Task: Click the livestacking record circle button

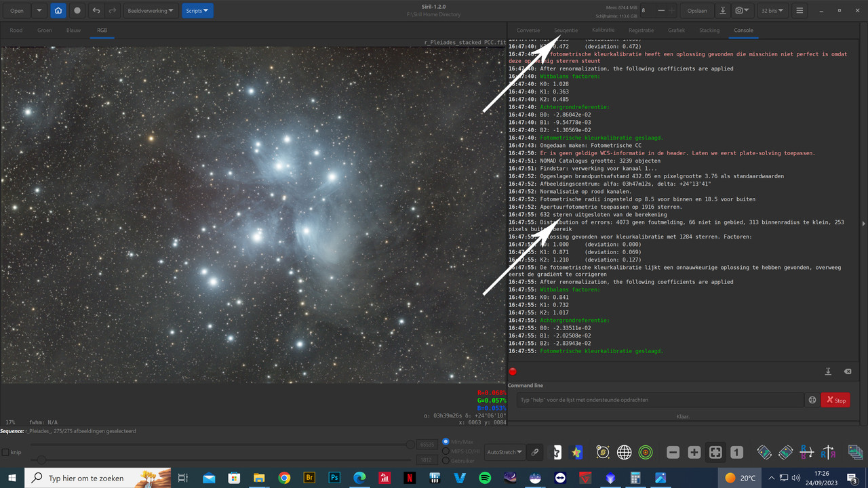Action: click(77, 11)
